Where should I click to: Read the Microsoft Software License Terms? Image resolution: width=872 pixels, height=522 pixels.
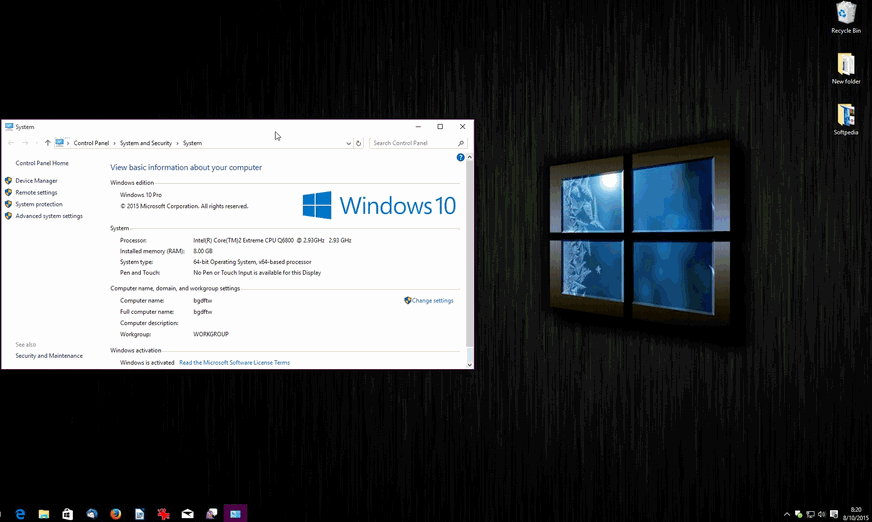click(234, 362)
